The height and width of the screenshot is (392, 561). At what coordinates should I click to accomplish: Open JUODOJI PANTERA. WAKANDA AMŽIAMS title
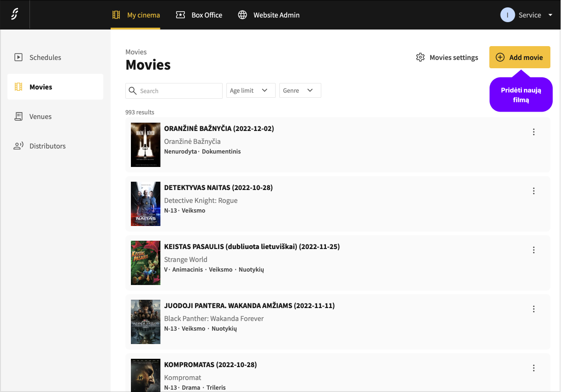click(249, 306)
